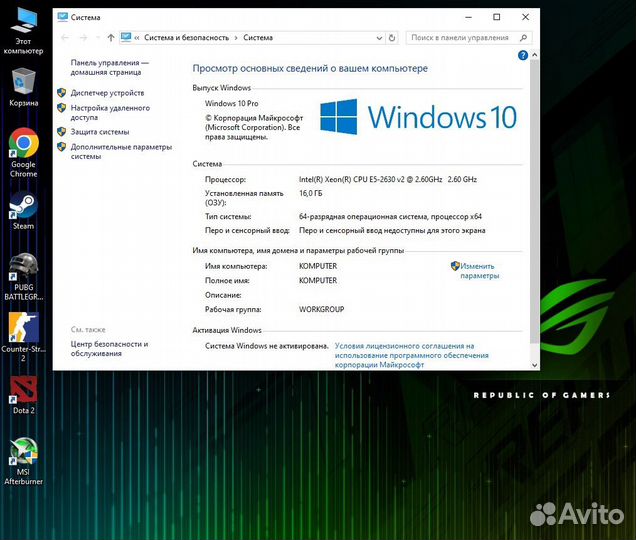Click shield icon next to Защита системы

tap(62, 132)
